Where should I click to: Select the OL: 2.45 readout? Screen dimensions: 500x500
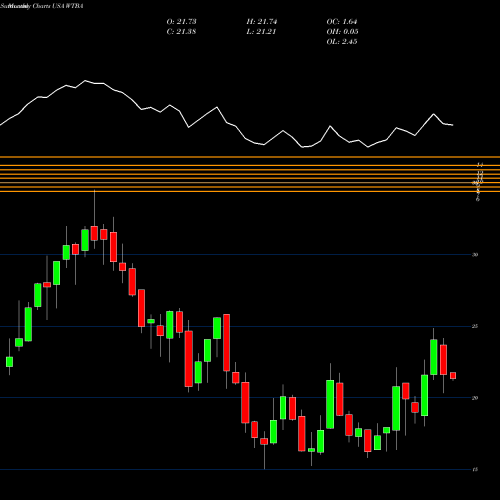coord(342,42)
